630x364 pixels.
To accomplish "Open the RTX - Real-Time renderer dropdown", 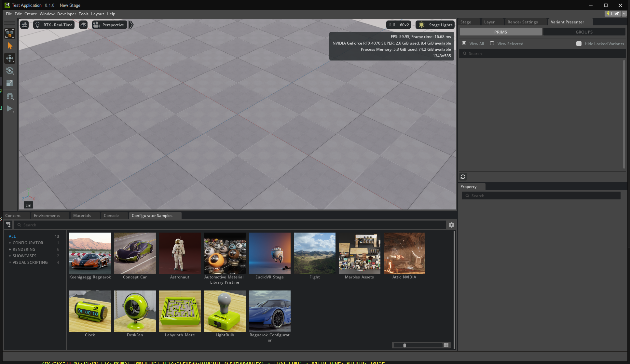I will [54, 24].
